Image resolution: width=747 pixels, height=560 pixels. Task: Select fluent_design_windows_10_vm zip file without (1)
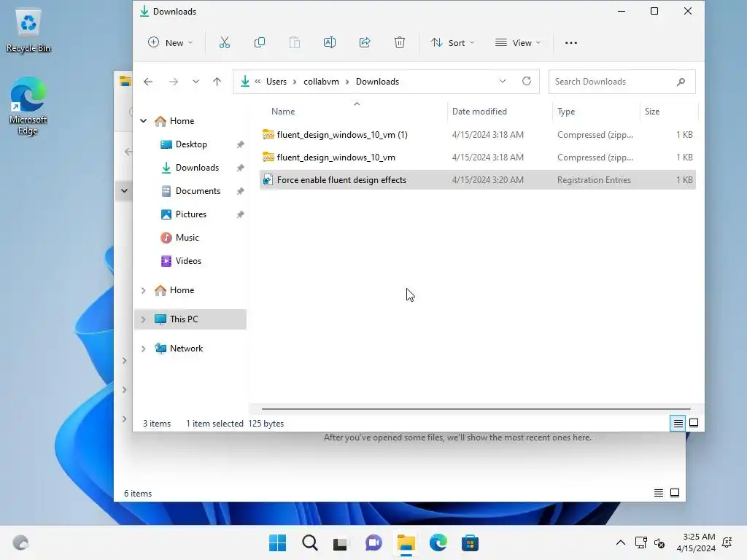coord(477,157)
